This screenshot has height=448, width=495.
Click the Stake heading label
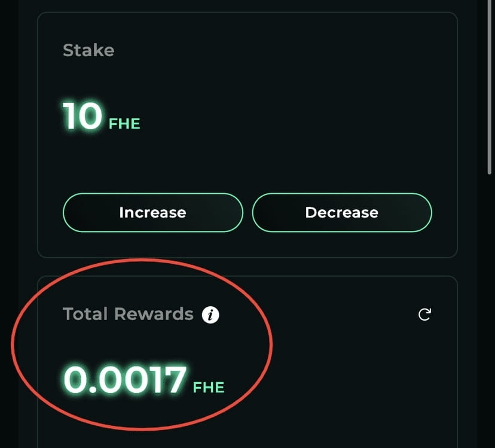point(88,50)
